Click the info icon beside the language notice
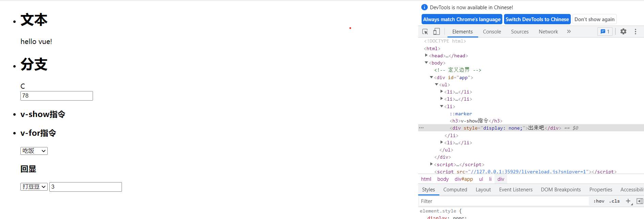Screen dimensions: 644x219 (x=424, y=7)
